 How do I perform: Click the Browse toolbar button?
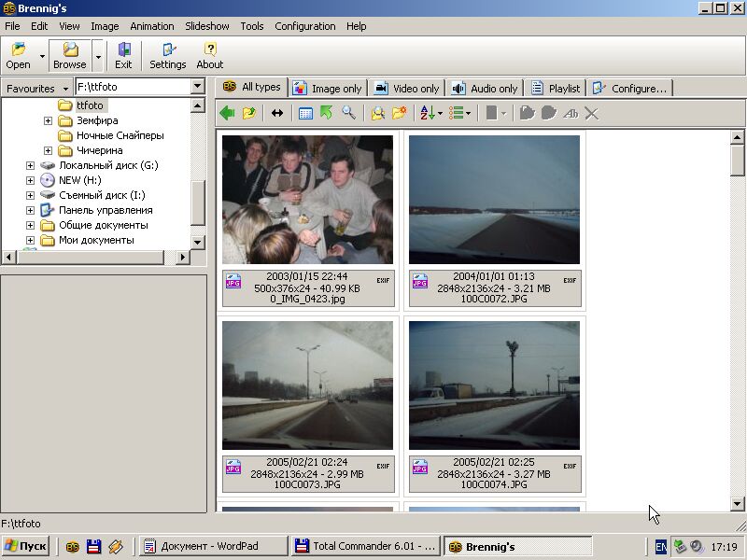pos(69,56)
